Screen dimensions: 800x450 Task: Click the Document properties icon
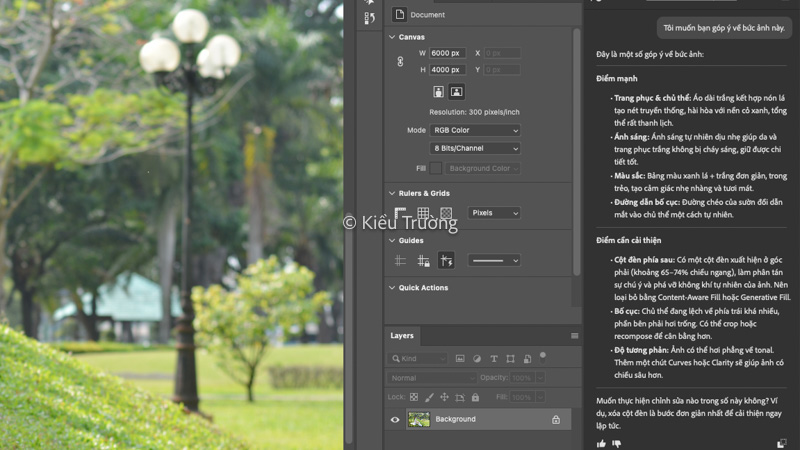click(x=399, y=14)
